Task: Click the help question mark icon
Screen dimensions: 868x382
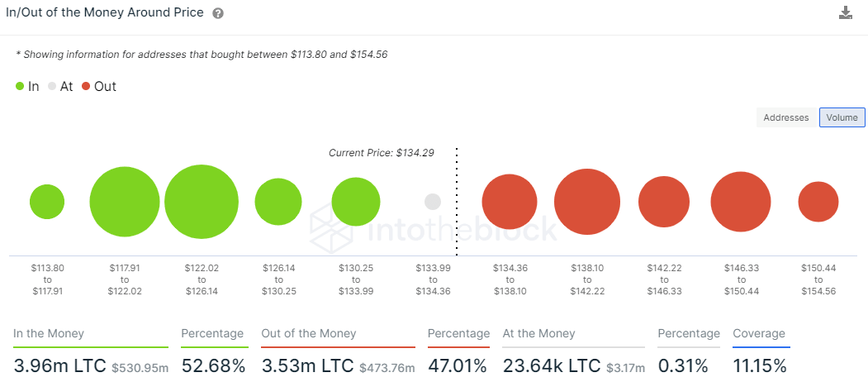Action: 217,14
